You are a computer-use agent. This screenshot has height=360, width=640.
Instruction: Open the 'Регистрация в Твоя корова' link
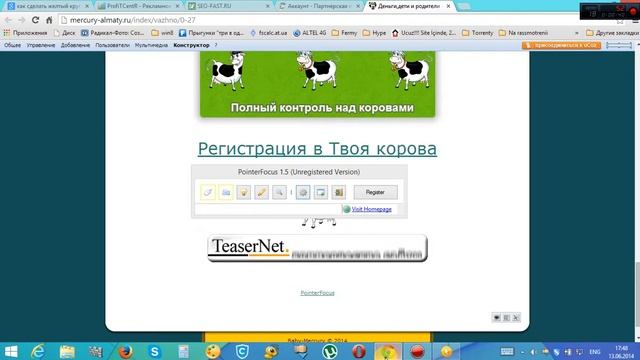(317, 149)
